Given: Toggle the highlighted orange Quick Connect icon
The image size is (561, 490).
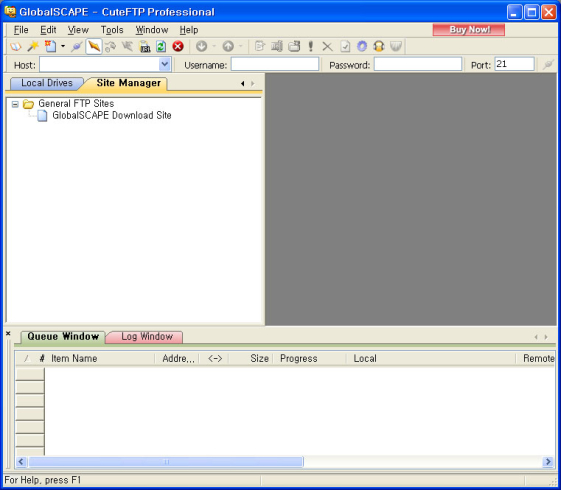Looking at the screenshot, I should click(x=94, y=46).
